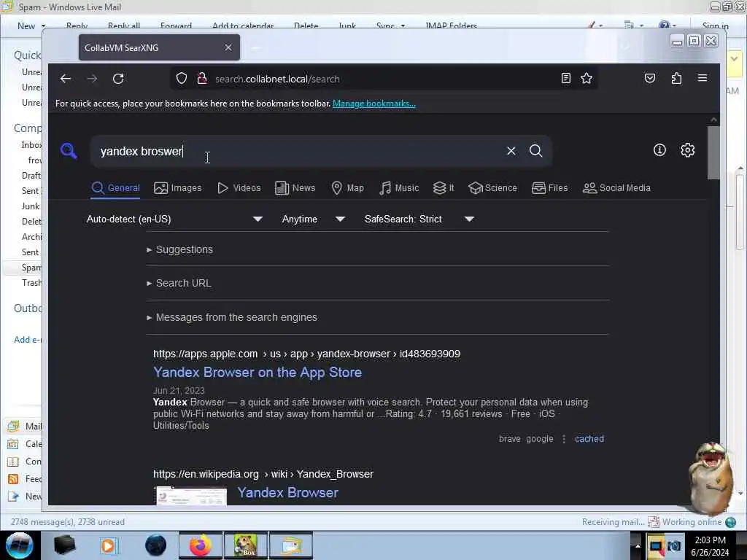Click the page vertical scrollbar thumb
Screen dimensions: 747x560
[x=713, y=152]
